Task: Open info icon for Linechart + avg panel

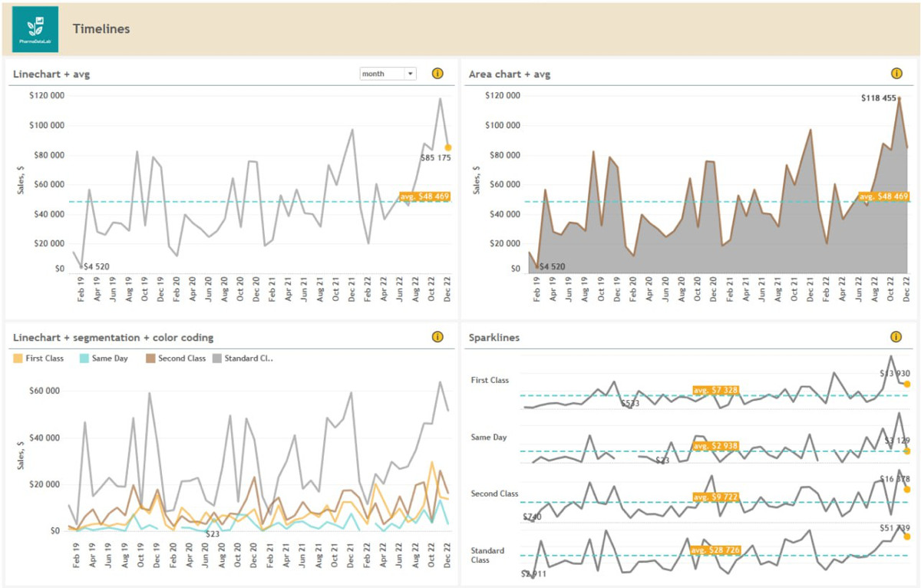Action: click(x=437, y=74)
